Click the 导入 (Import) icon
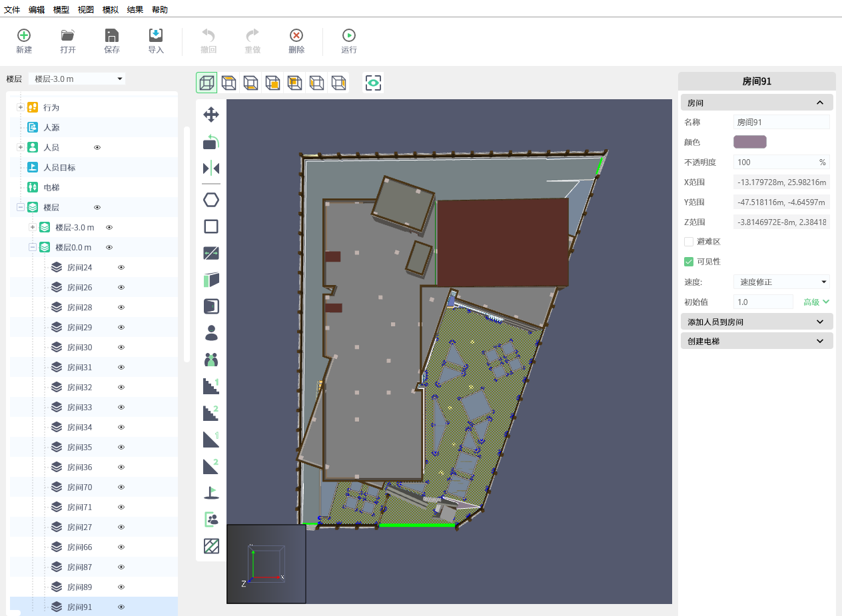Image resolution: width=842 pixels, height=616 pixels. [156, 35]
